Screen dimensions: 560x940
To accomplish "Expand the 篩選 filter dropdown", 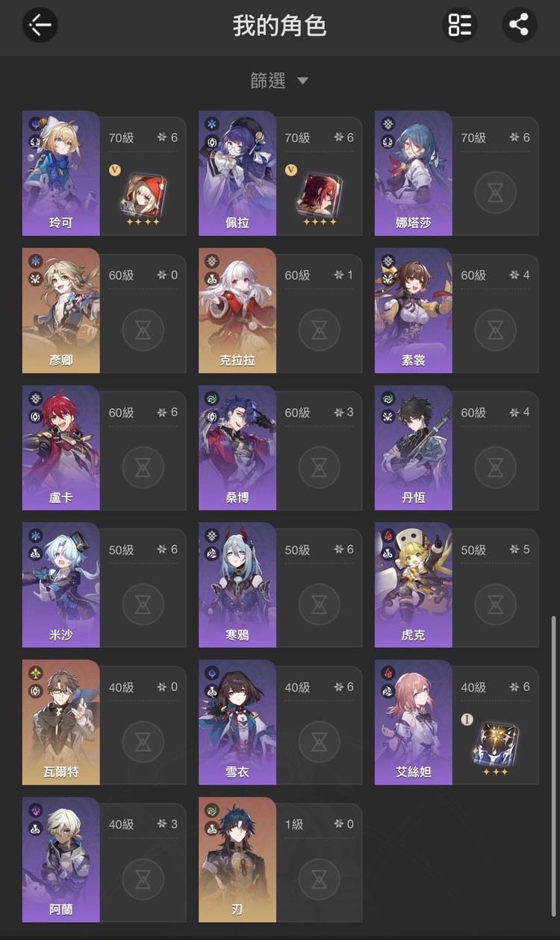I will (x=279, y=81).
